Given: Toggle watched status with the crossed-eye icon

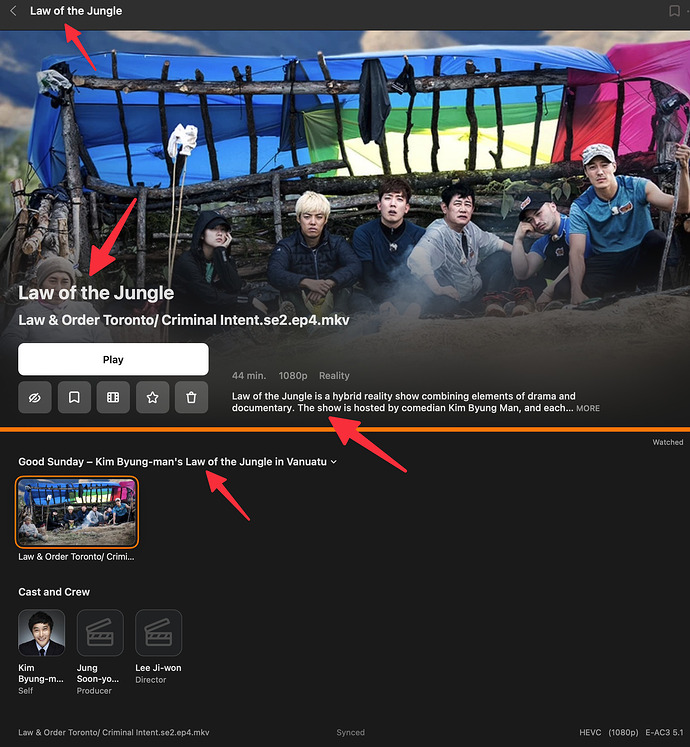Looking at the screenshot, I should click(35, 397).
